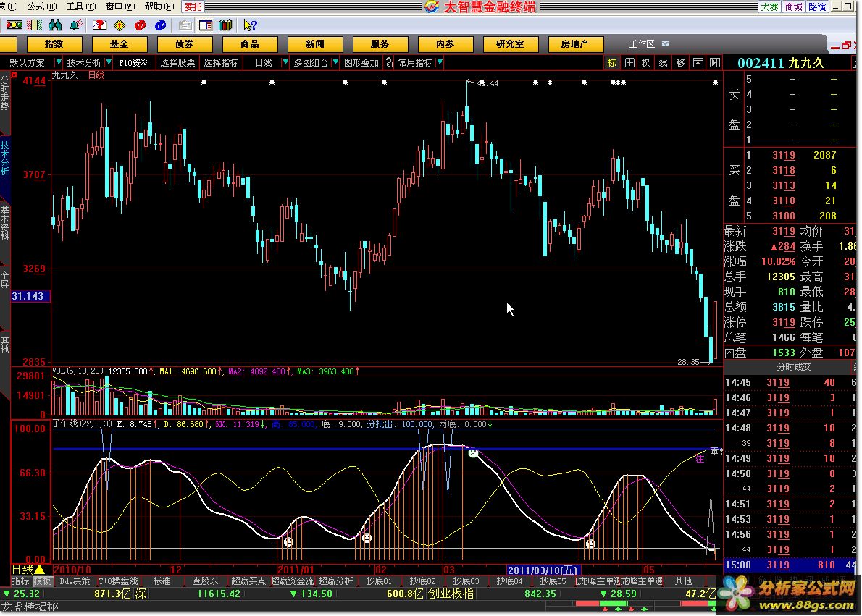Click the yellow triangle beside 日线
This screenshot has height=616, width=862.
[x=40, y=569]
